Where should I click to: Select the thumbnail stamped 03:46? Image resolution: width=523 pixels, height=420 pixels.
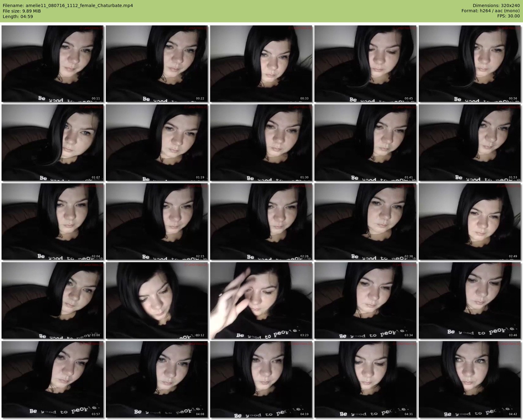pos(469,300)
